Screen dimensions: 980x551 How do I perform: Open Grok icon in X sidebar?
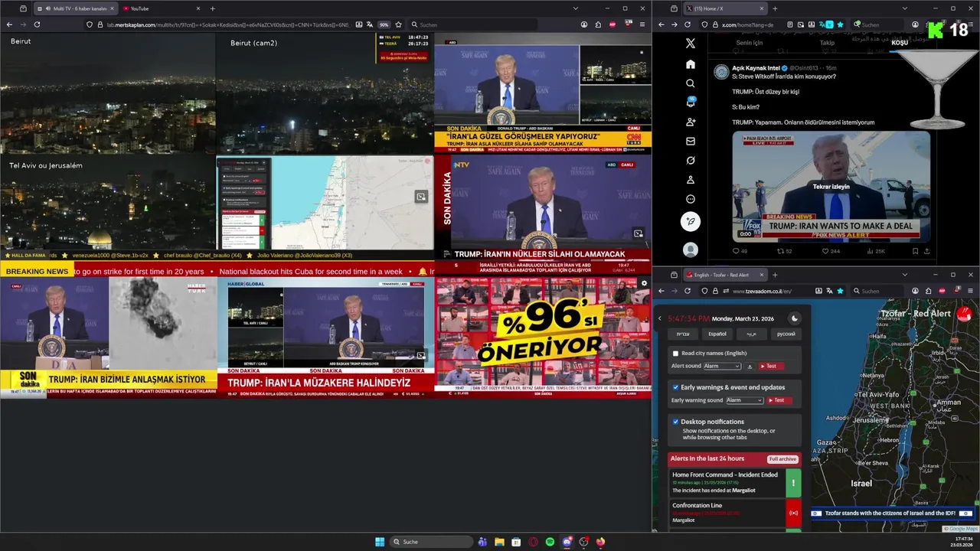pos(690,161)
